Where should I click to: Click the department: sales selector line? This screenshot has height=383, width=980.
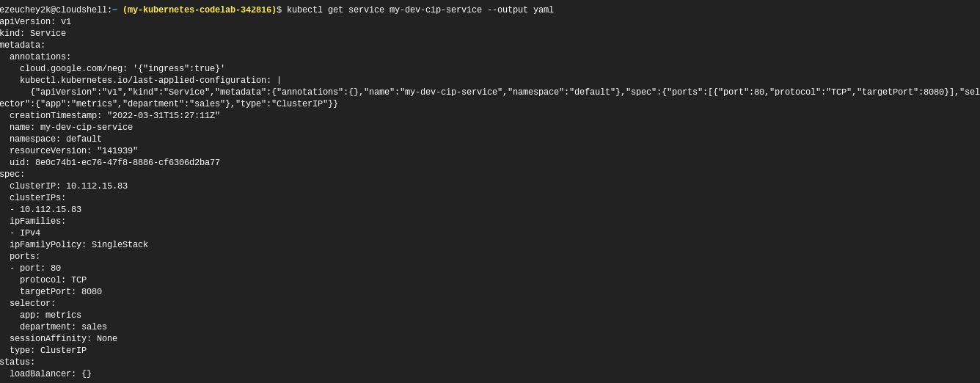(63, 327)
